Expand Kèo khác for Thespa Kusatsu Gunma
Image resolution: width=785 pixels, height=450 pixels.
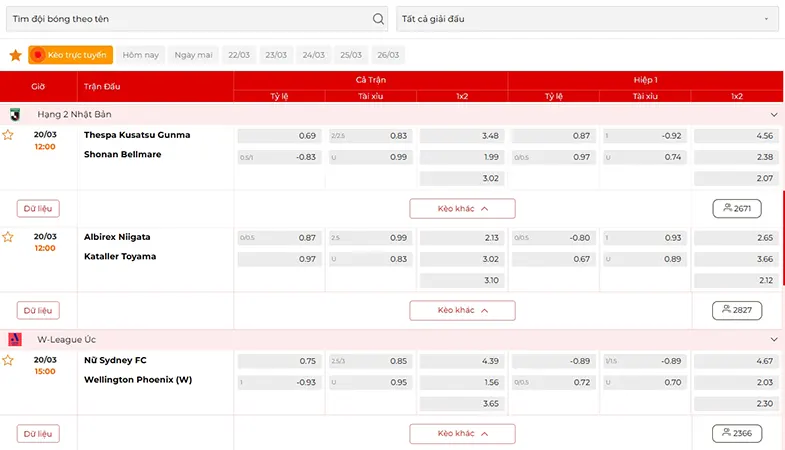coord(462,209)
